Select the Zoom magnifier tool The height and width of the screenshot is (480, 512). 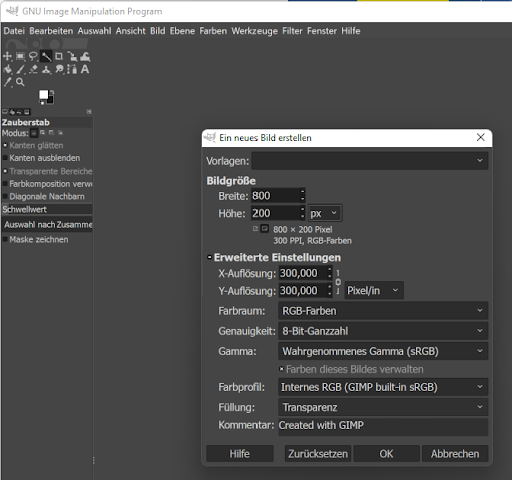(x=20, y=82)
